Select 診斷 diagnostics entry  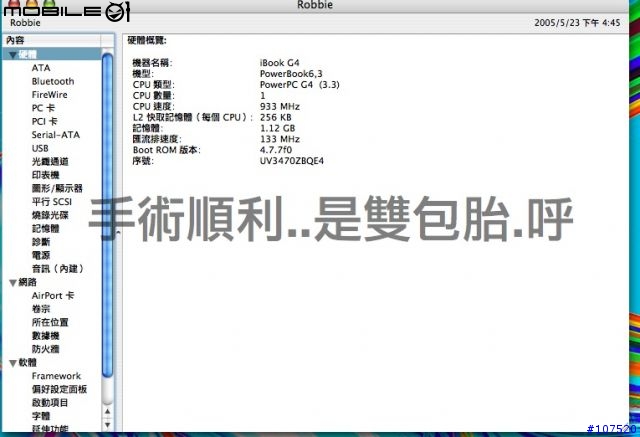41,242
